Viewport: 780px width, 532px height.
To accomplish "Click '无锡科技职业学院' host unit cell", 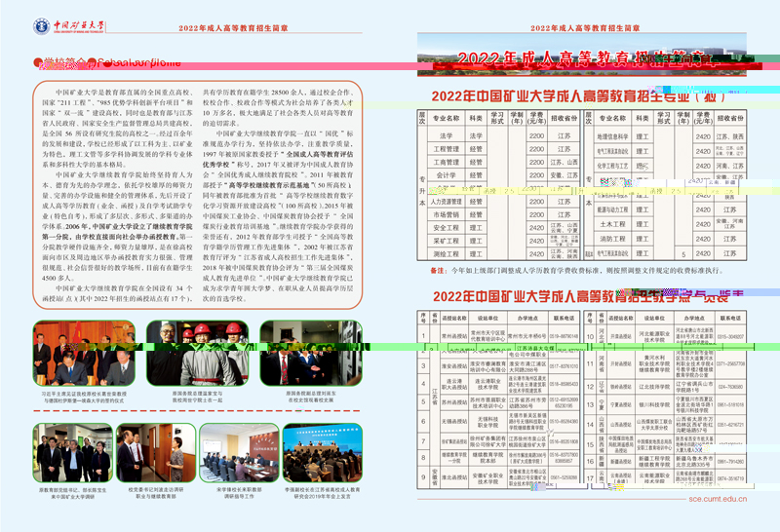I will 487,422.
